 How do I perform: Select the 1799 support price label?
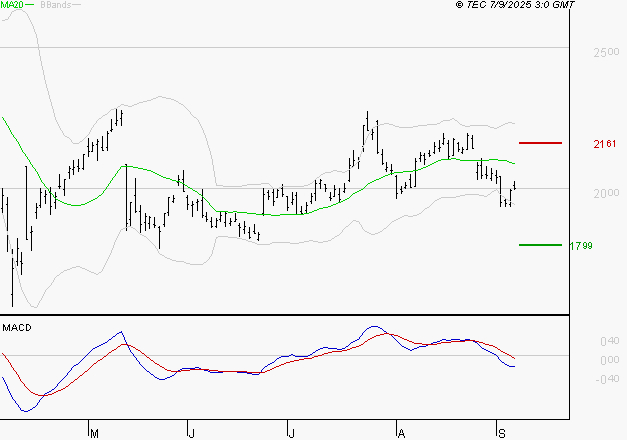(581, 245)
